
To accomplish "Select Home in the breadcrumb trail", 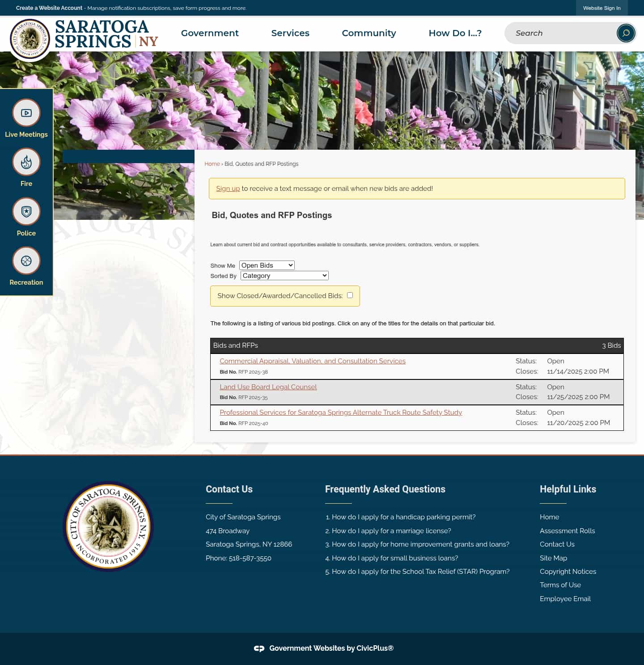I will (212, 164).
